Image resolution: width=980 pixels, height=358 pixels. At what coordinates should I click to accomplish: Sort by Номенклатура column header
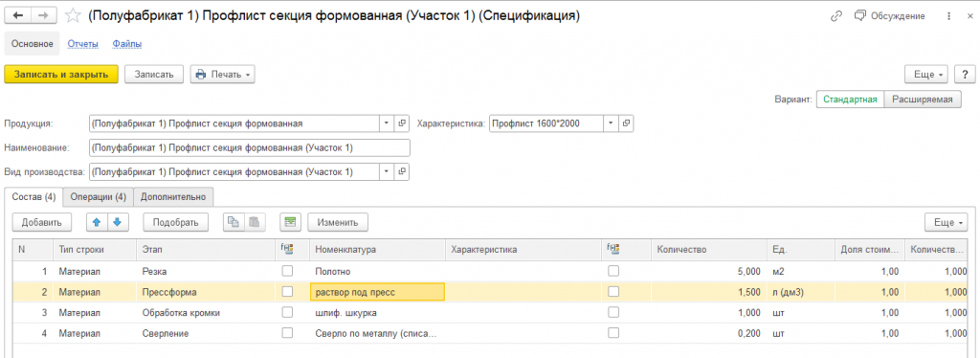point(377,249)
